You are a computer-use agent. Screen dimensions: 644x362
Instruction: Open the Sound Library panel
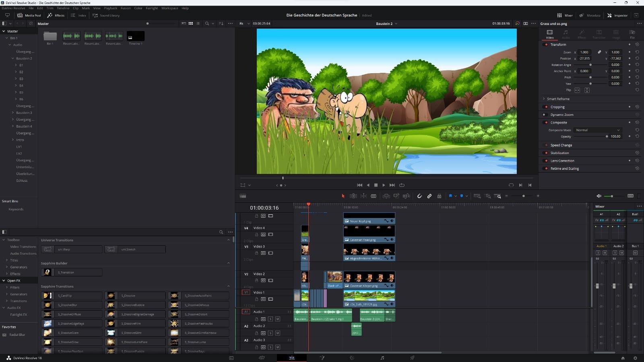pyautogui.click(x=106, y=15)
